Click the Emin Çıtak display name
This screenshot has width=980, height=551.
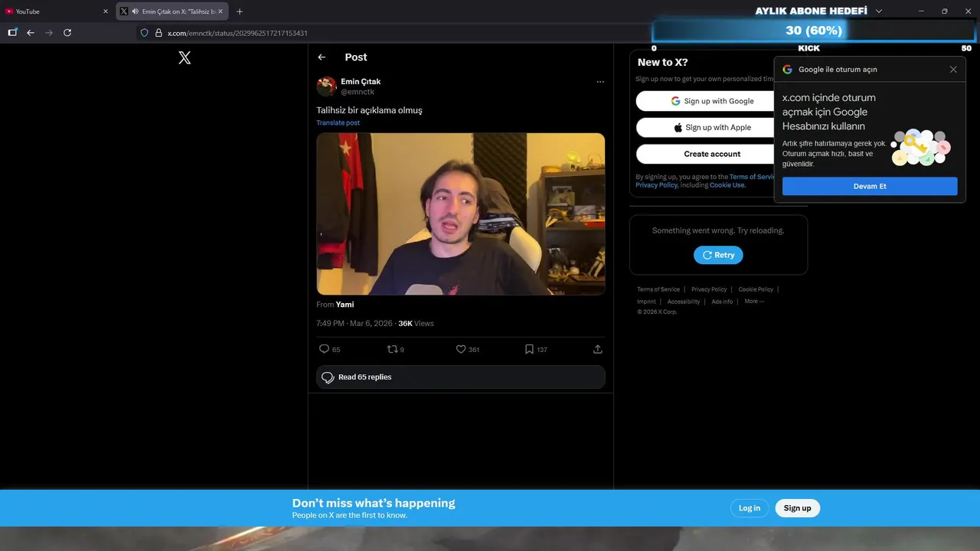pos(361,81)
